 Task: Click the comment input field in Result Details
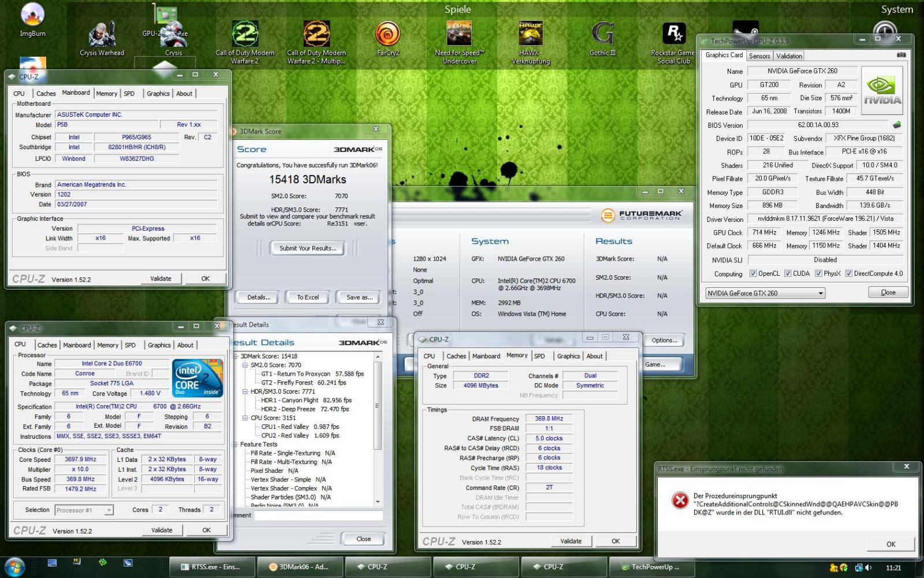coord(318,516)
